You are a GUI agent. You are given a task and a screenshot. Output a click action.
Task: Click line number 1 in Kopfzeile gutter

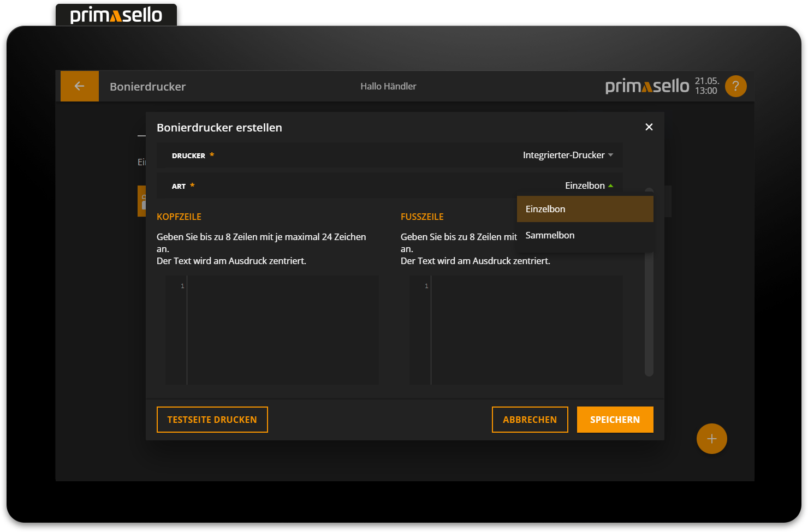tap(182, 286)
